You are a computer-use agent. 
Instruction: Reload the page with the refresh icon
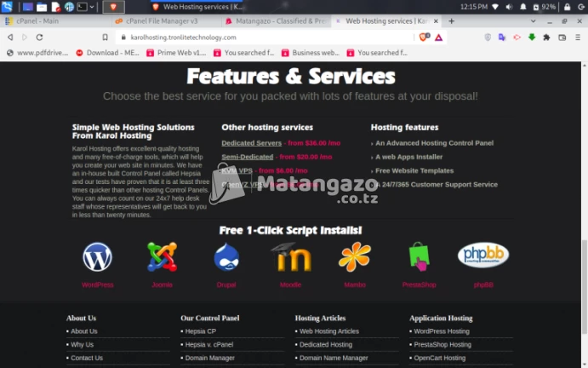(39, 37)
